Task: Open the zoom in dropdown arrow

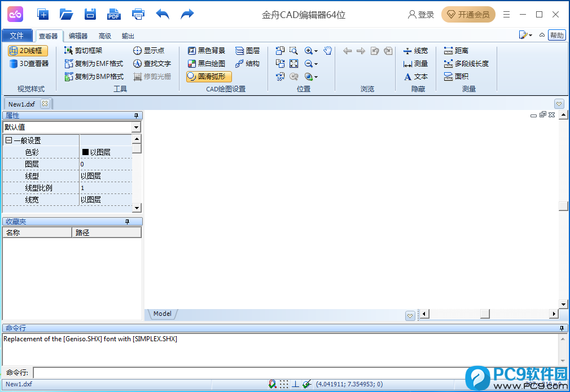Action: point(316,51)
